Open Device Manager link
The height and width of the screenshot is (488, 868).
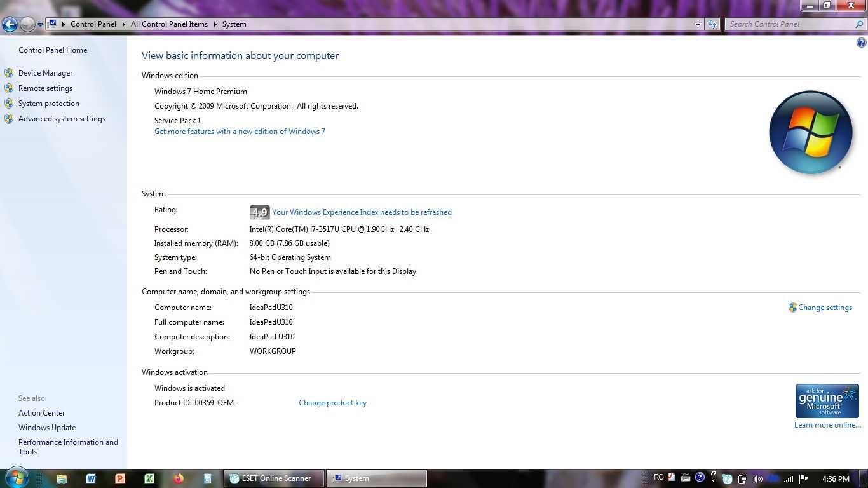pos(45,73)
